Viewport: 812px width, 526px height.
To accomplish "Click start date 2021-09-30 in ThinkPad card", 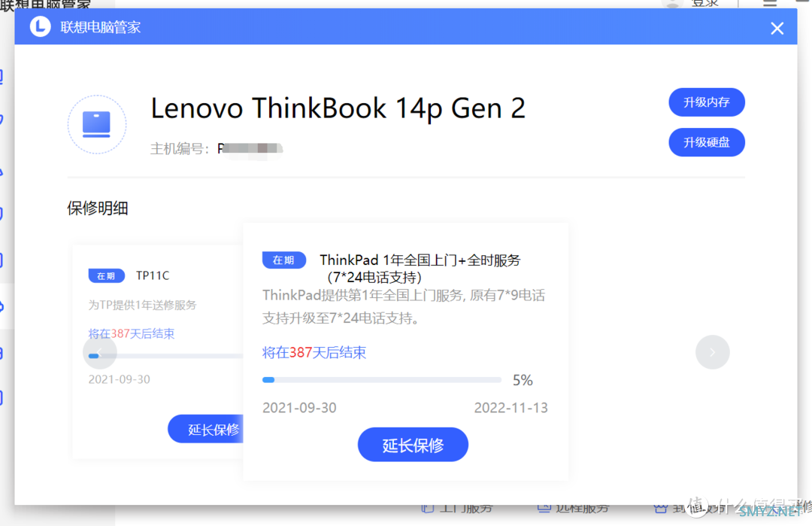I will point(299,408).
